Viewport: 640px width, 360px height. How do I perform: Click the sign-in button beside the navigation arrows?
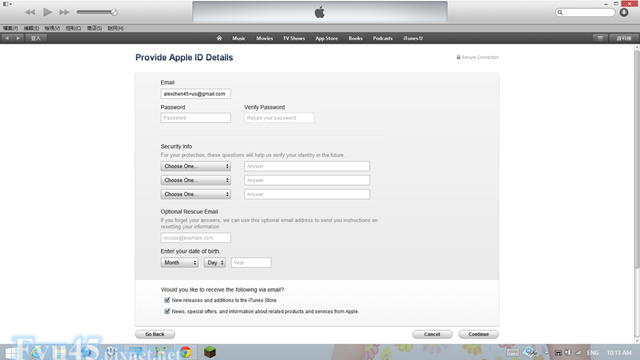(36, 38)
